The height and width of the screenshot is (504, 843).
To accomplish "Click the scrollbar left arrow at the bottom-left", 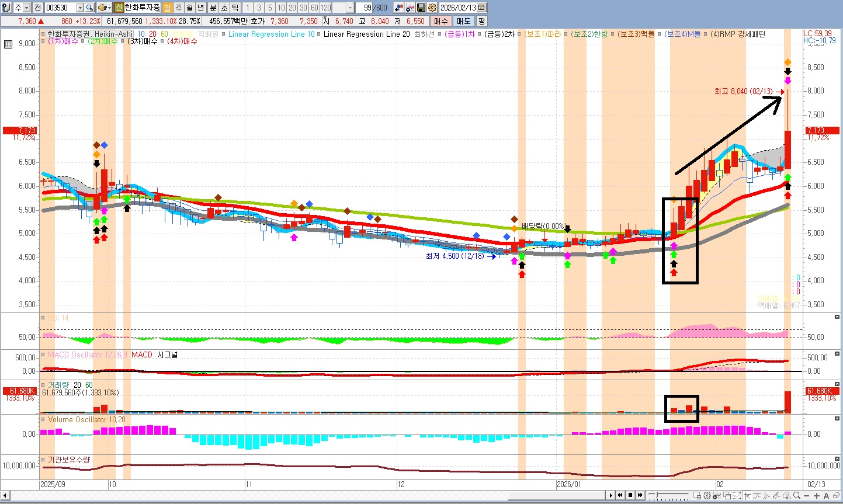I will tap(5, 496).
